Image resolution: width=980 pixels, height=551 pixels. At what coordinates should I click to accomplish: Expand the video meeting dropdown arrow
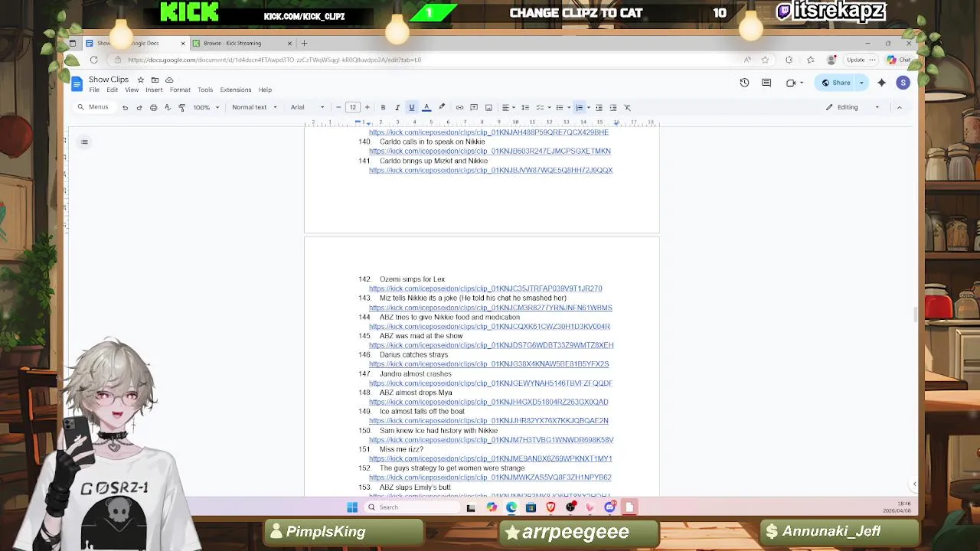[x=800, y=83]
